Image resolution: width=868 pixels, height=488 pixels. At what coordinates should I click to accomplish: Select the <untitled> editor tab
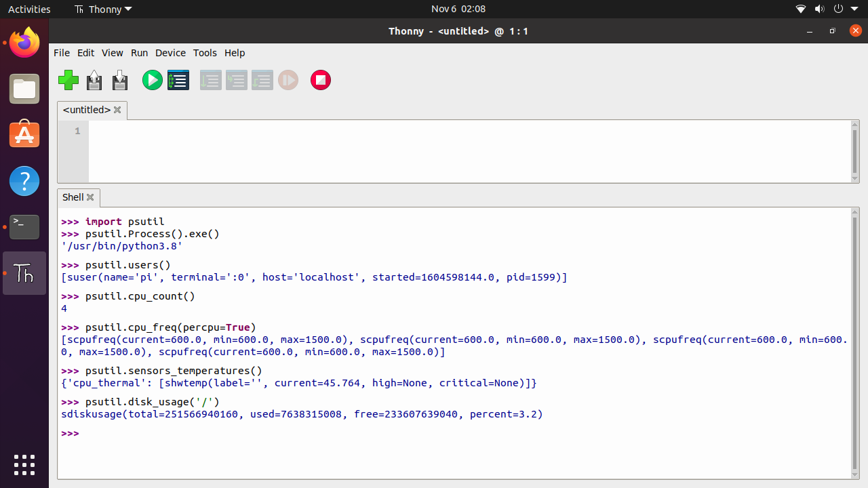[87, 110]
